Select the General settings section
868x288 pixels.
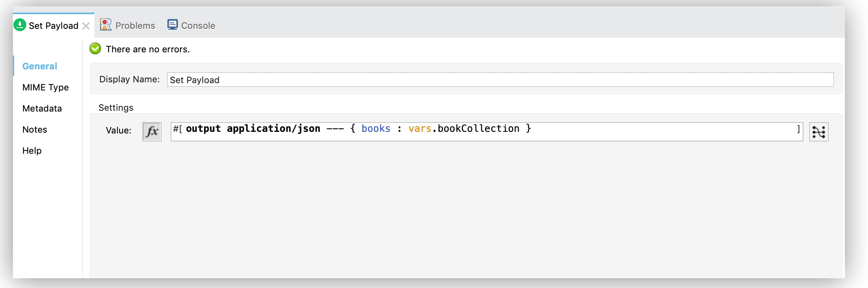[40, 66]
